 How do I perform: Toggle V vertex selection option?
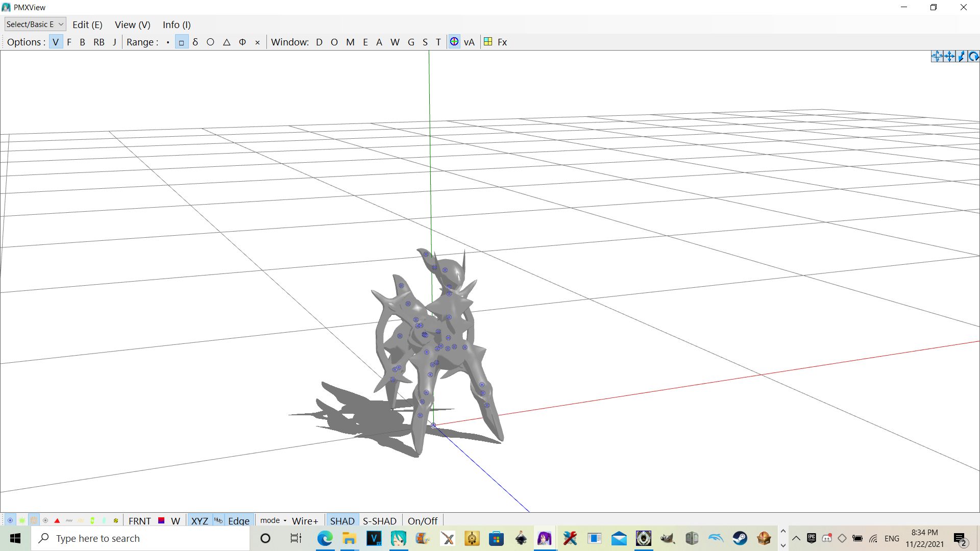click(56, 42)
